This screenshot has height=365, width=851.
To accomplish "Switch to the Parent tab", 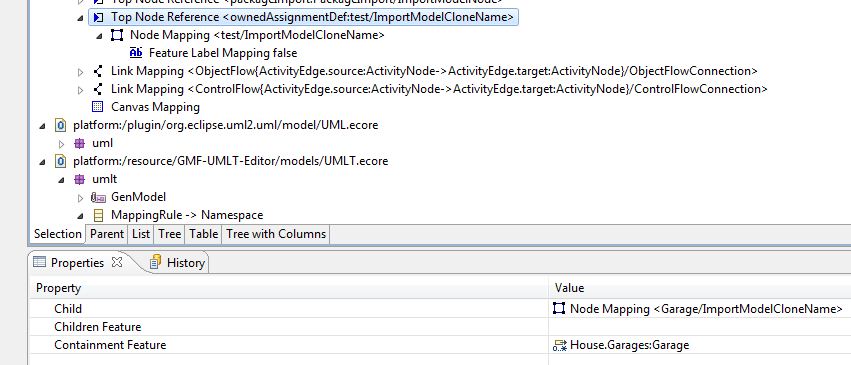I will (107, 234).
